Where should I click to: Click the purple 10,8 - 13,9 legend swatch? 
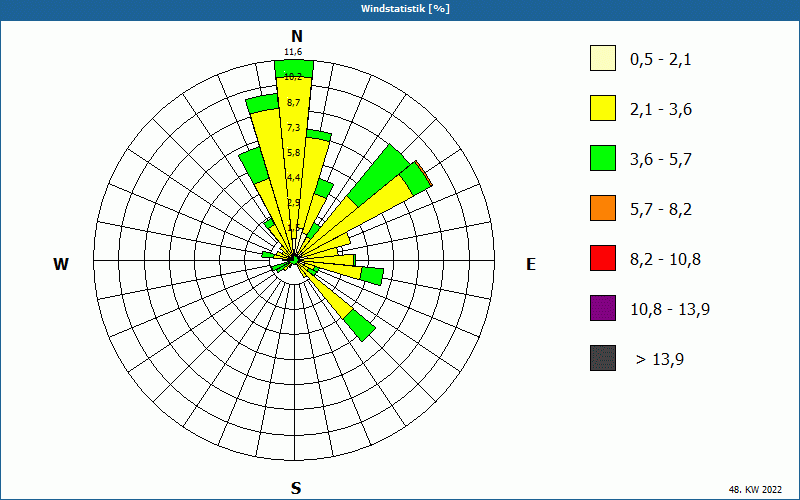pos(603,308)
